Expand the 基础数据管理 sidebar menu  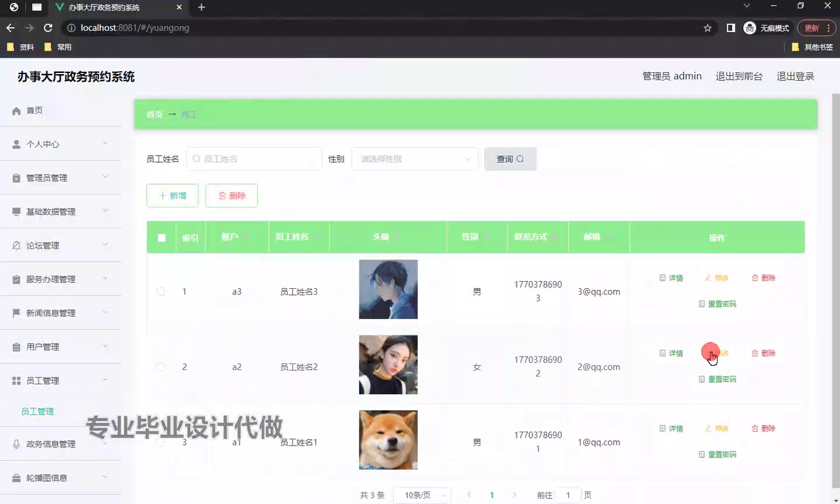[x=61, y=212]
